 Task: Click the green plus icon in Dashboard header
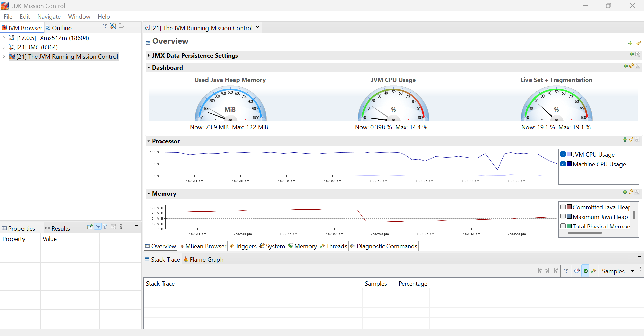click(625, 66)
